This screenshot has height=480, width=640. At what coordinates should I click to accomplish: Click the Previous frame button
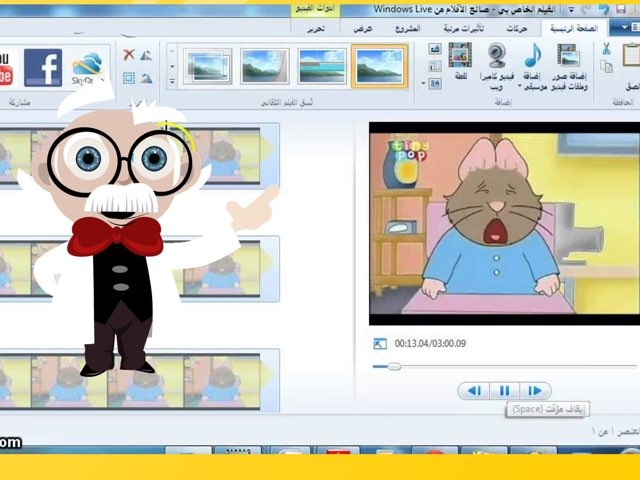(474, 391)
